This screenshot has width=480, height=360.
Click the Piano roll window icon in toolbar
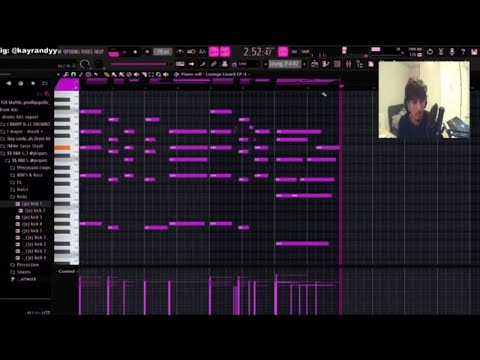(326, 64)
